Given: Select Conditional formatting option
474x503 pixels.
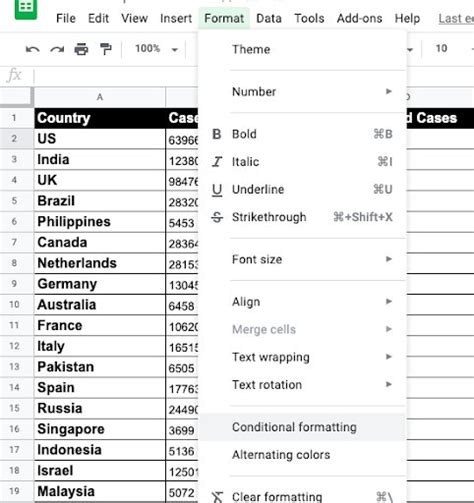Looking at the screenshot, I should 302,427.
